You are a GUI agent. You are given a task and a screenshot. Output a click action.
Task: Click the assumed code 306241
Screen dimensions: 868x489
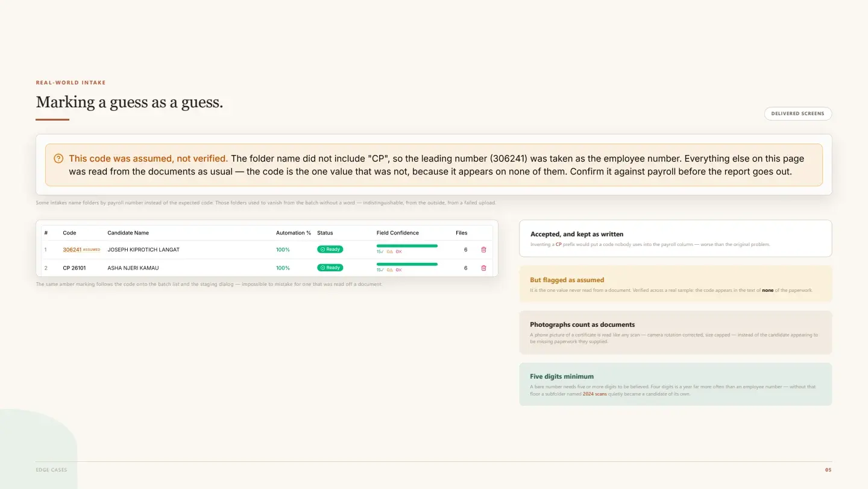coord(72,250)
